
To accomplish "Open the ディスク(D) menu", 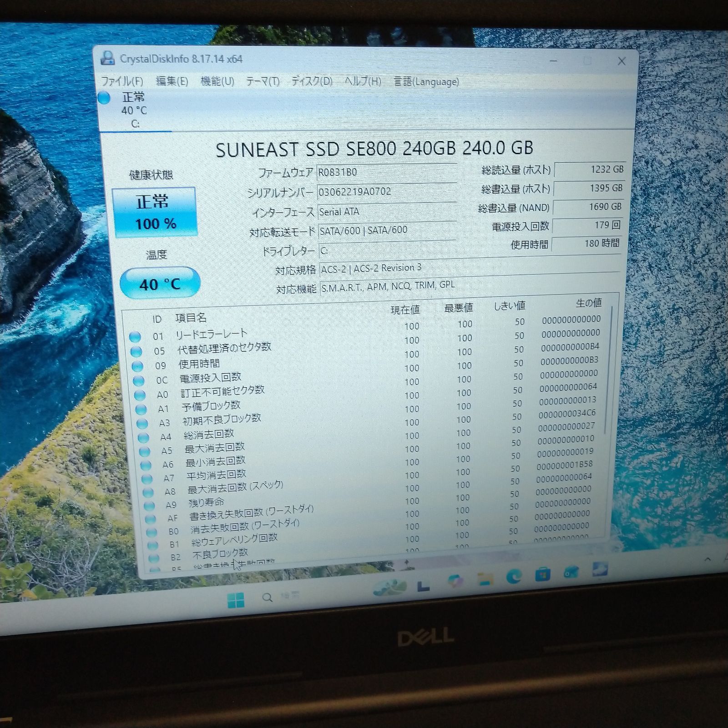I will click(x=312, y=81).
